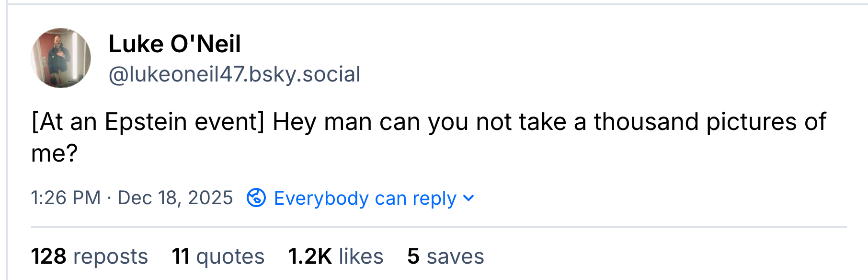This screenshot has height=280, width=868.
Task: Open the 5 saves count
Action: (445, 256)
